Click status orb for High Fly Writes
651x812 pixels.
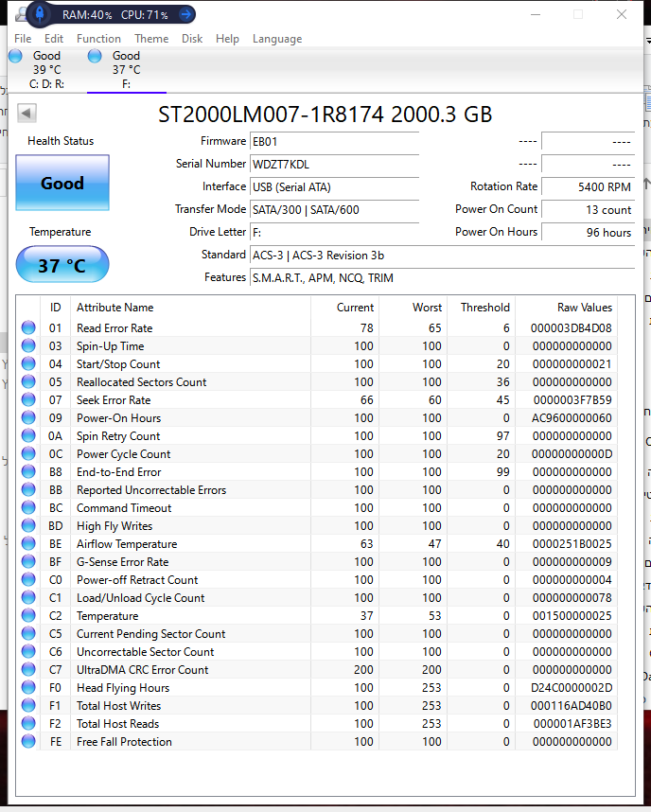pos(28,525)
